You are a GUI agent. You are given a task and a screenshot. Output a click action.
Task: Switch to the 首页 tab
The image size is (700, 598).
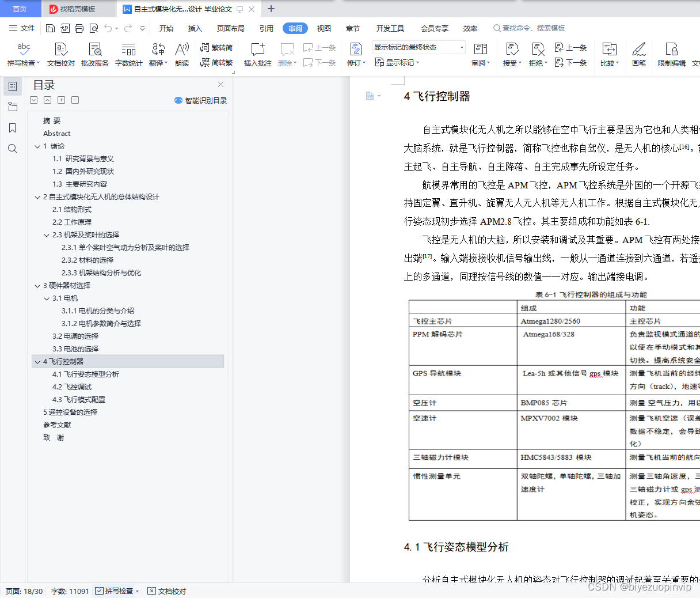click(20, 9)
